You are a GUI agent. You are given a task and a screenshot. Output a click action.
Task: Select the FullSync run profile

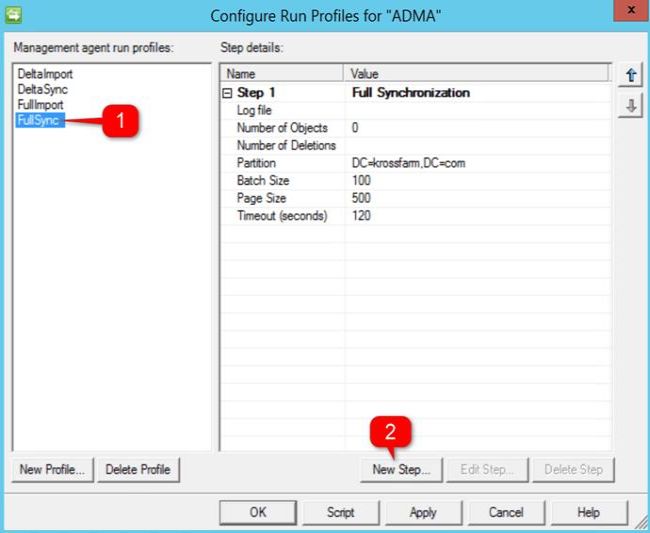click(40, 120)
